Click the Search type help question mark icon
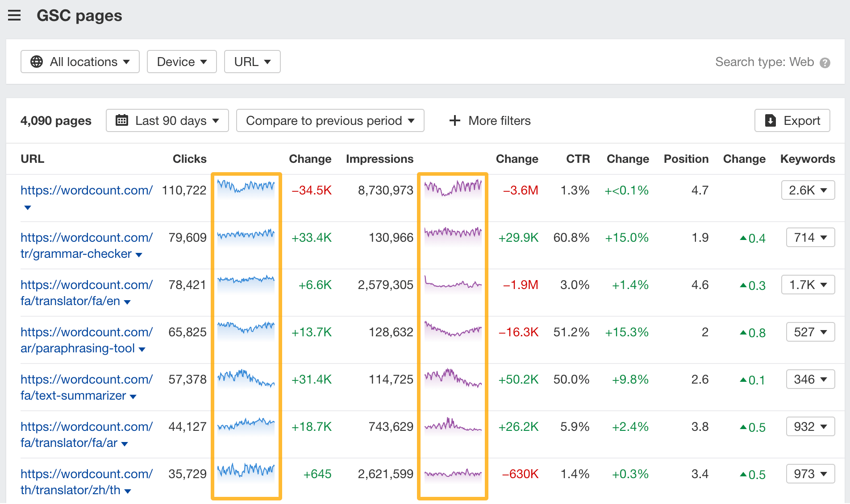Viewport: 850px width, 504px height. click(x=825, y=63)
